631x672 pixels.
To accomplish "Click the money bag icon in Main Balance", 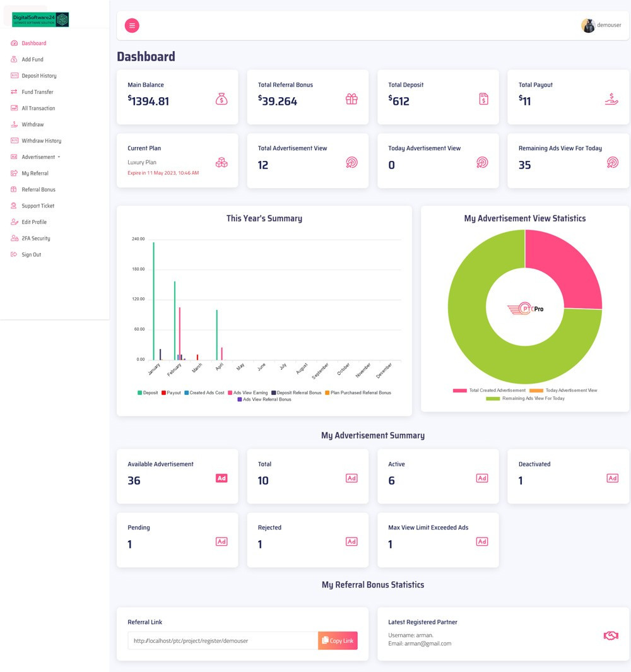I will point(221,99).
